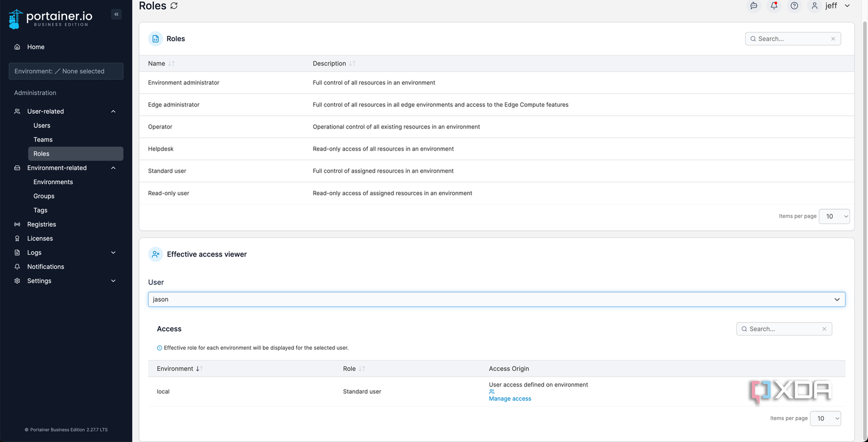This screenshot has width=868, height=442.
Task: Click the Home icon in sidebar
Action: pyautogui.click(x=17, y=47)
